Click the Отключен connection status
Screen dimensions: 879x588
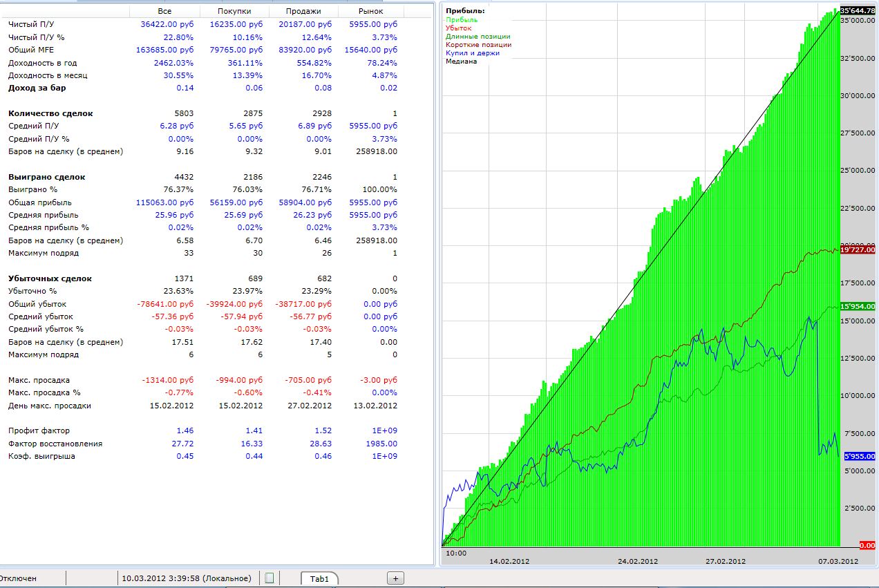coord(19,578)
